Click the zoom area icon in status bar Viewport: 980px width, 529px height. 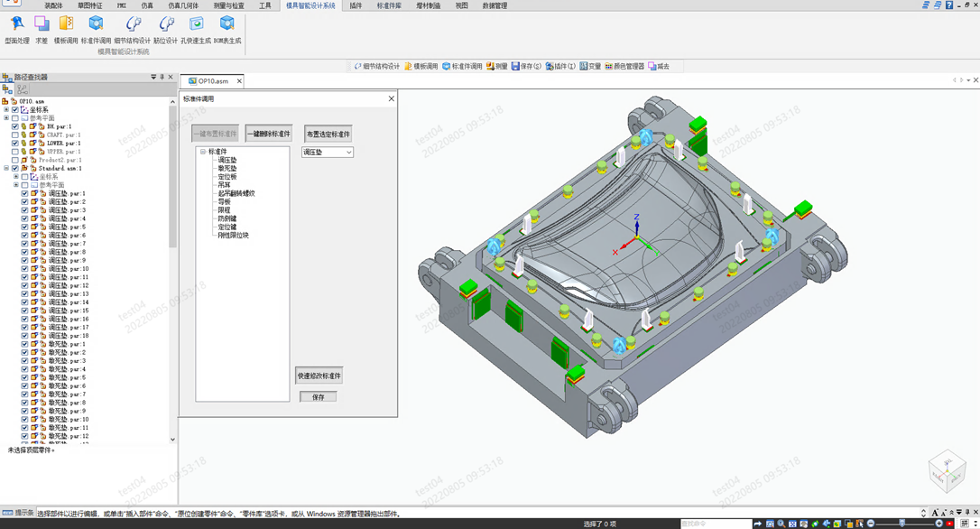click(x=770, y=524)
